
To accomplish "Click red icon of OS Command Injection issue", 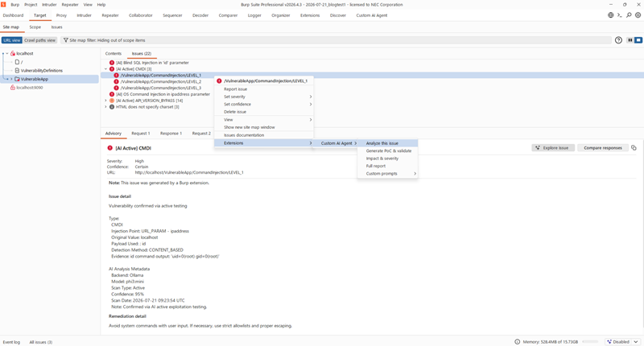I will (112, 94).
